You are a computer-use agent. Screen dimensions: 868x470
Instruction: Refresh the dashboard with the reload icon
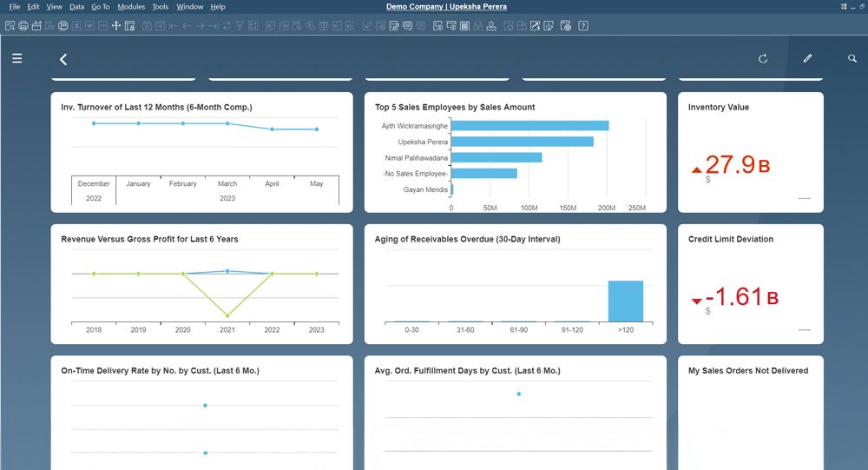point(763,58)
